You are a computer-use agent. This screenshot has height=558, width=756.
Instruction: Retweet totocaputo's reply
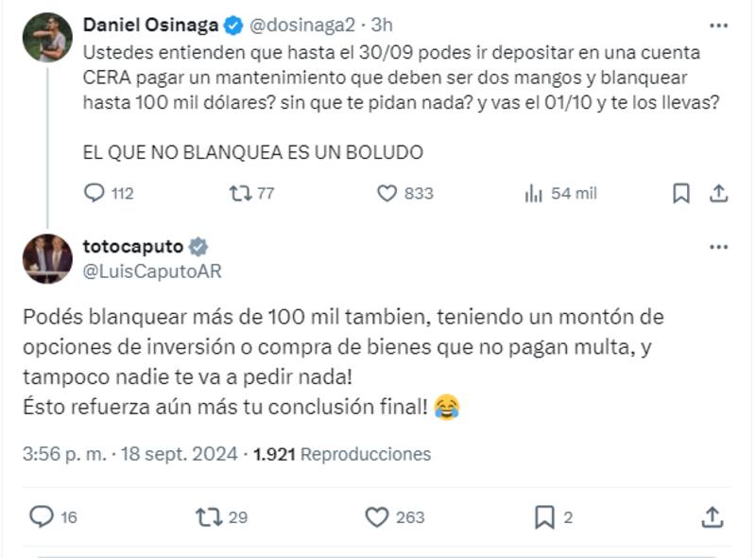coord(207,516)
